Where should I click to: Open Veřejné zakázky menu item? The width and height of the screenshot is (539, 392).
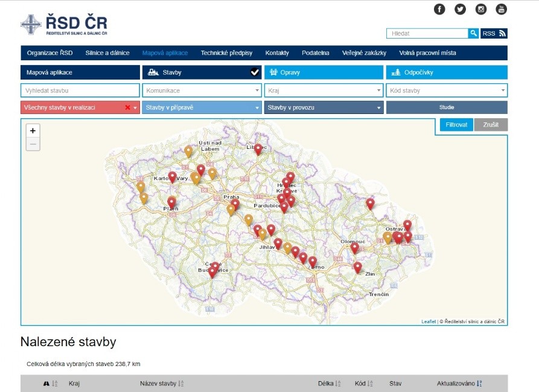[x=364, y=53]
